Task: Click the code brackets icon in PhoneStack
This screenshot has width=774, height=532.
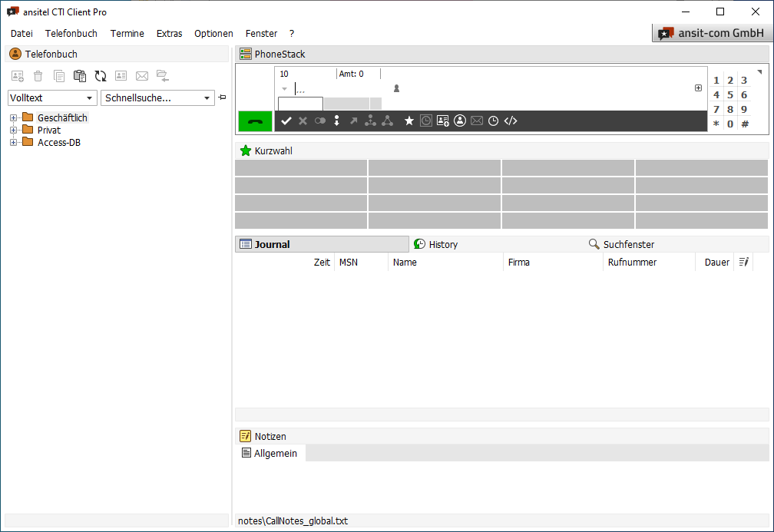Action: click(511, 121)
